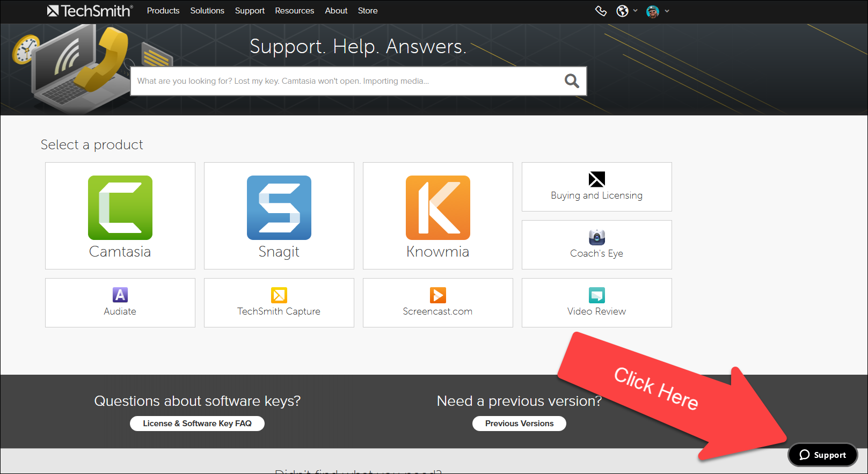Click the TechSmith Capture icon
The height and width of the screenshot is (474, 868).
[279, 295]
